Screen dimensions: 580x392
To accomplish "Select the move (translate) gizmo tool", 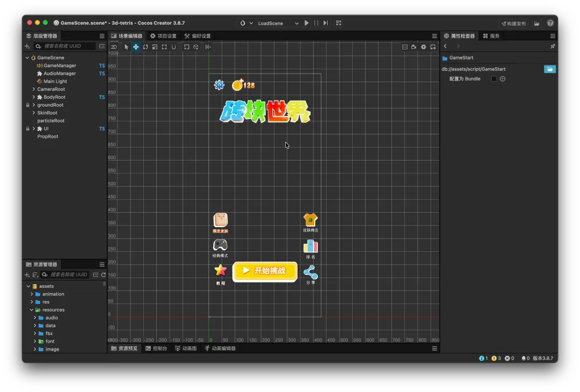I will click(136, 47).
